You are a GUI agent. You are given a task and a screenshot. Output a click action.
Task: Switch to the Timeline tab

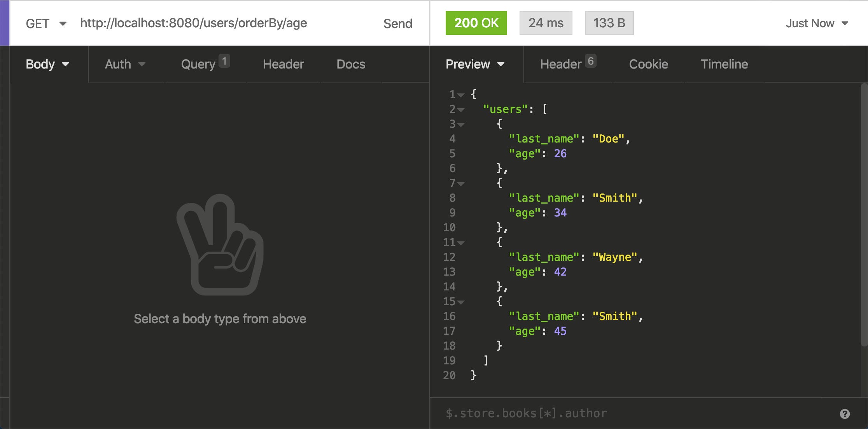tap(724, 64)
